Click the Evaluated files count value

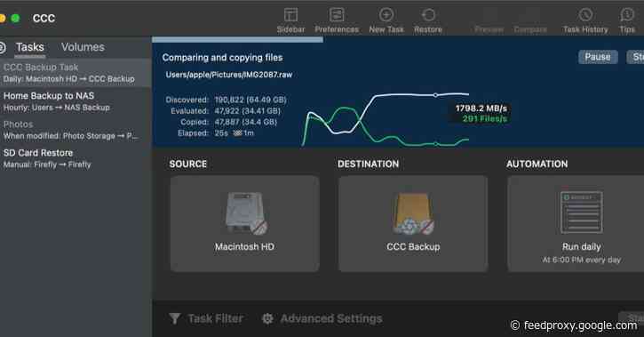[x=247, y=111]
